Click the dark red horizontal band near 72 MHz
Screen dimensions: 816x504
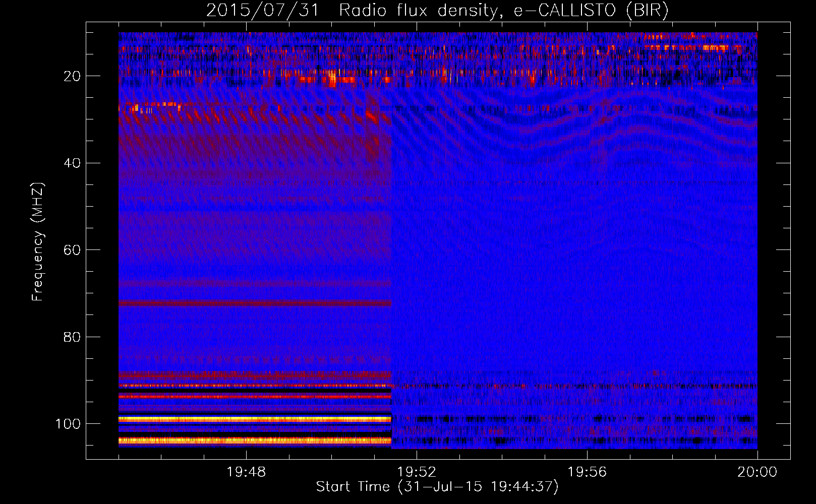(255, 303)
